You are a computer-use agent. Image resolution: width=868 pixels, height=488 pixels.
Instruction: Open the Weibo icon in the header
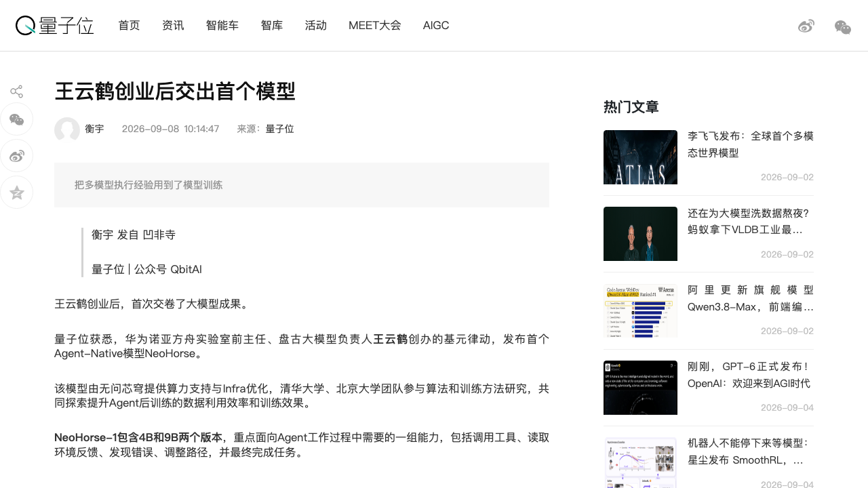tap(806, 26)
